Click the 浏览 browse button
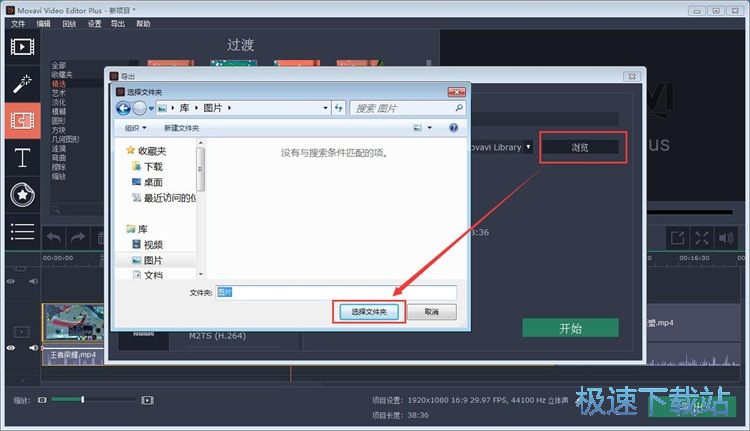The image size is (750, 431). coord(580,147)
